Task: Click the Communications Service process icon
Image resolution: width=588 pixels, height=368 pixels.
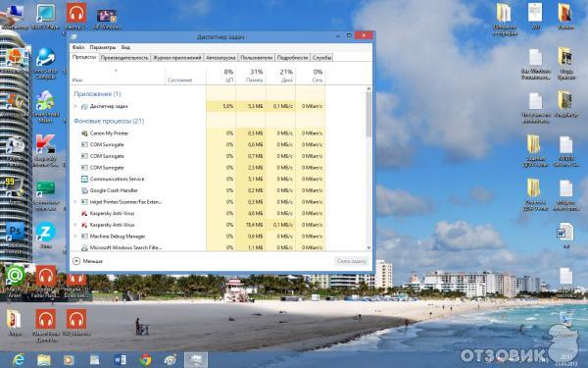Action: coord(84,180)
